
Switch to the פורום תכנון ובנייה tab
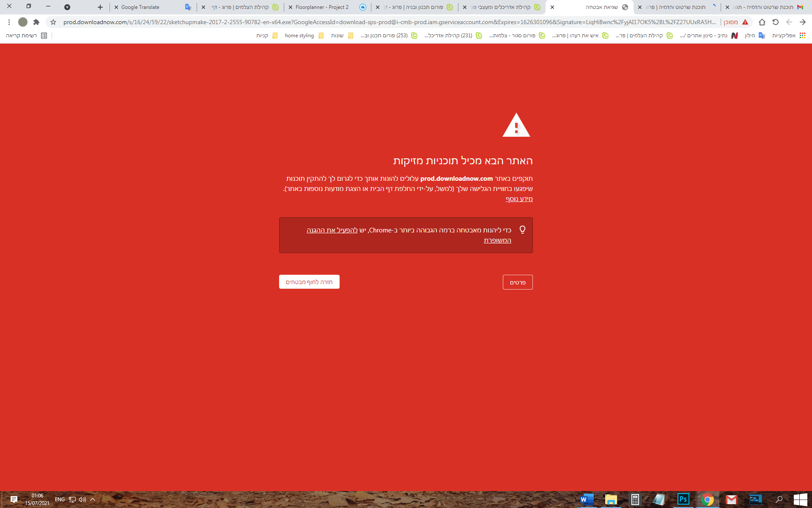tap(414, 7)
